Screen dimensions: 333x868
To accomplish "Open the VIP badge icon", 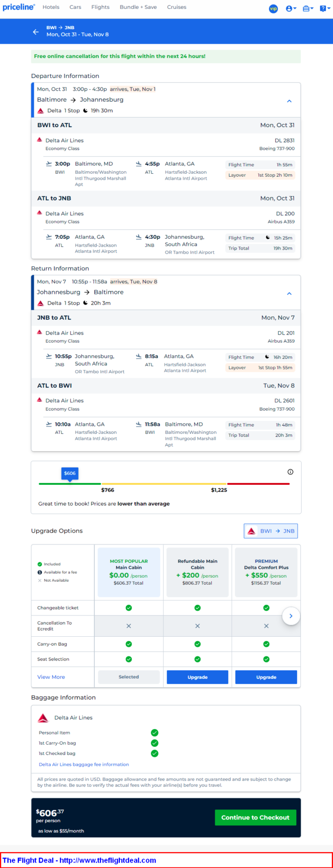I will [x=273, y=8].
